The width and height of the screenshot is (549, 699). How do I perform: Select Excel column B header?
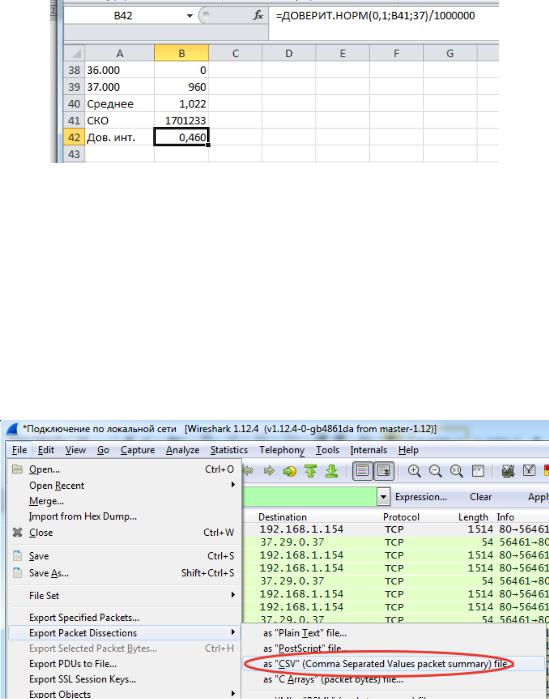coord(181,53)
